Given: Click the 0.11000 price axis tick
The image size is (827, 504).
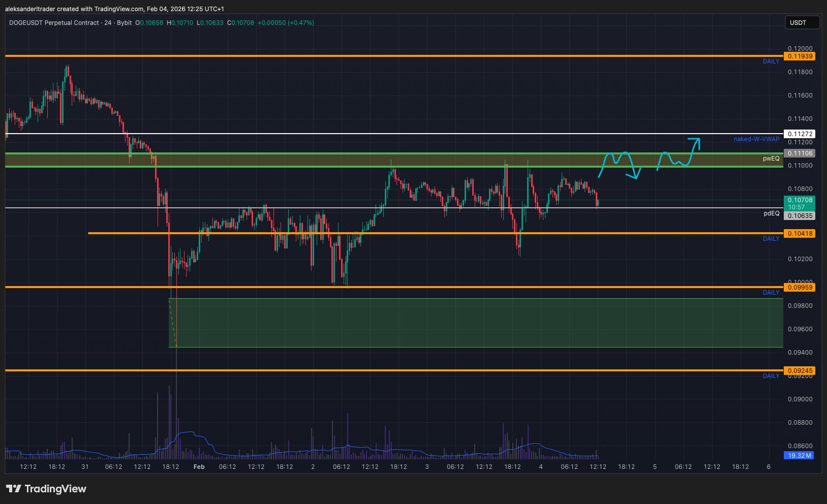Looking at the screenshot, I should [x=800, y=166].
